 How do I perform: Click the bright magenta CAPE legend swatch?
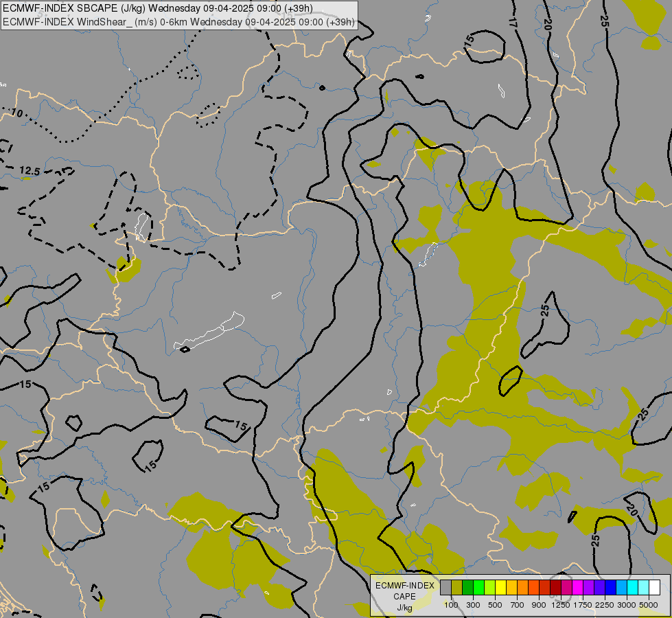click(578, 588)
